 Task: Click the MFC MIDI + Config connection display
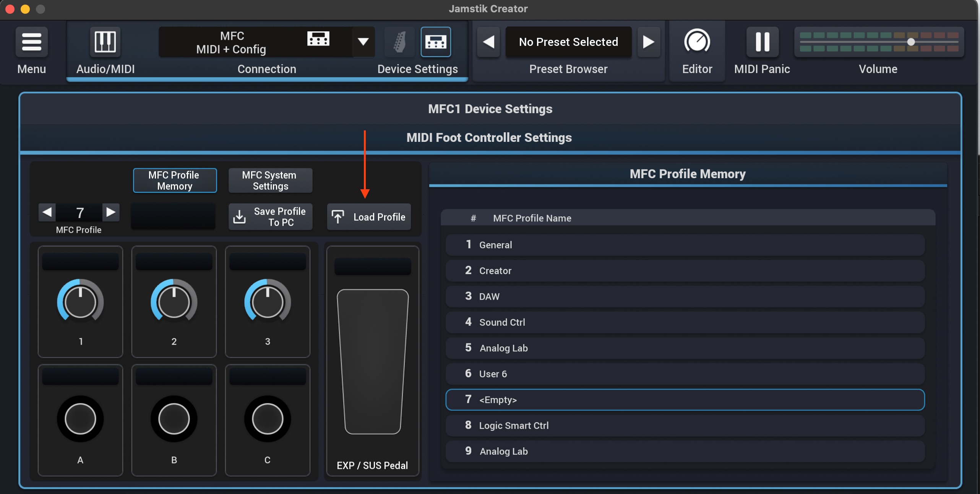coord(255,42)
